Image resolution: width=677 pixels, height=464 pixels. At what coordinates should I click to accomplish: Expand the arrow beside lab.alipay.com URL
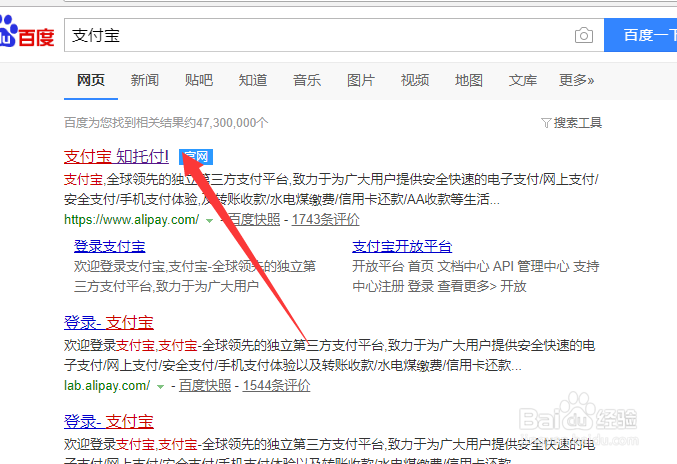[160, 386]
